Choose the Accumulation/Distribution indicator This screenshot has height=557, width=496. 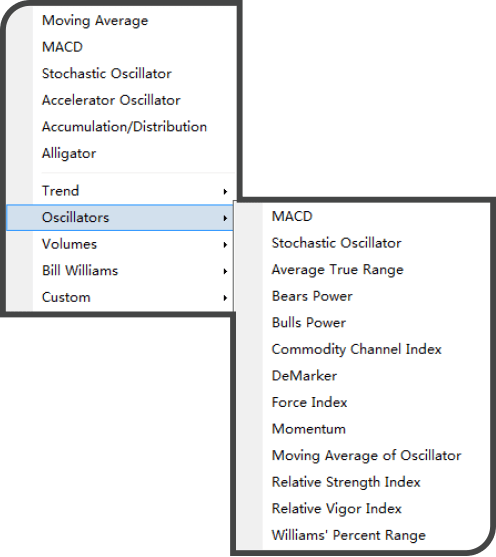point(124,127)
